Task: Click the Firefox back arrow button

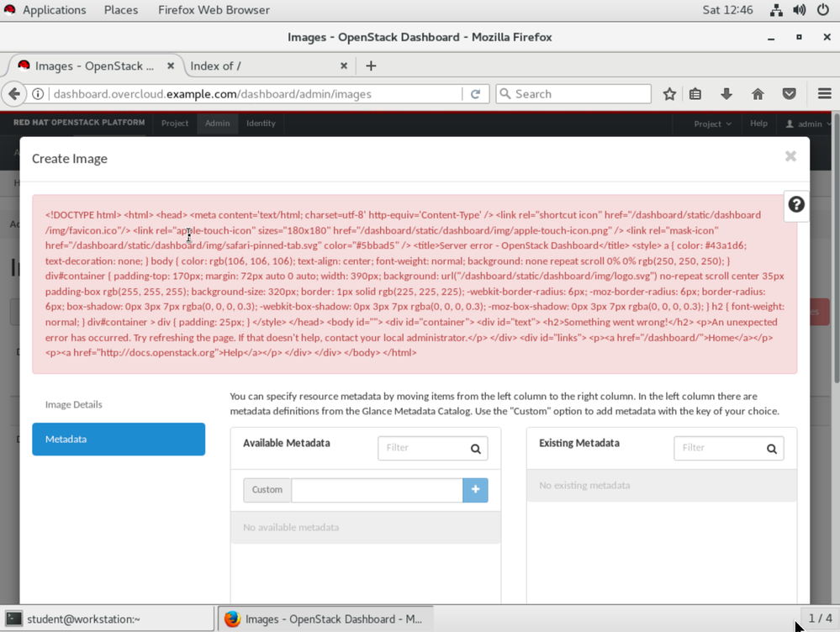Action: point(14,94)
